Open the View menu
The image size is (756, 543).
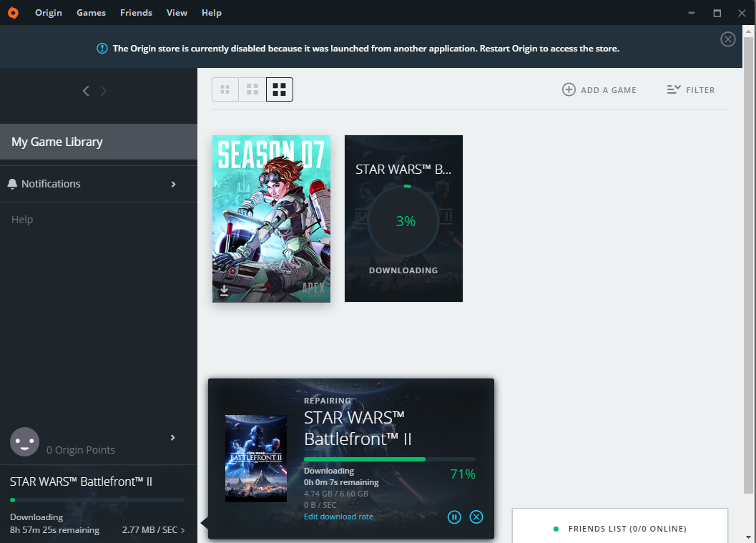point(177,13)
